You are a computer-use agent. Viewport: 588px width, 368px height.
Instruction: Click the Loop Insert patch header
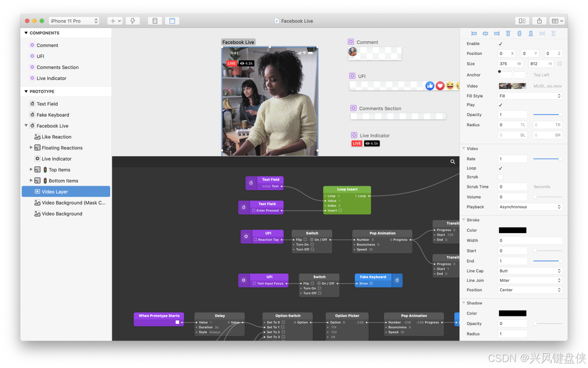coord(347,189)
